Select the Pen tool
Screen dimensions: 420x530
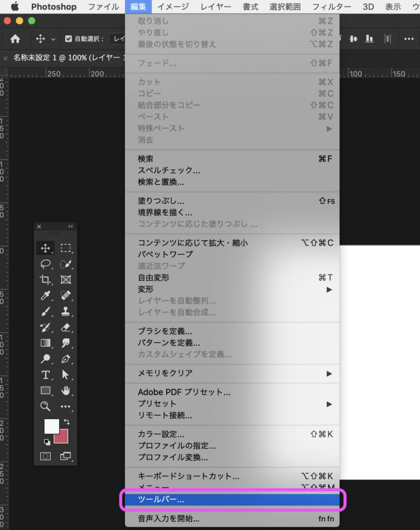coord(65,359)
